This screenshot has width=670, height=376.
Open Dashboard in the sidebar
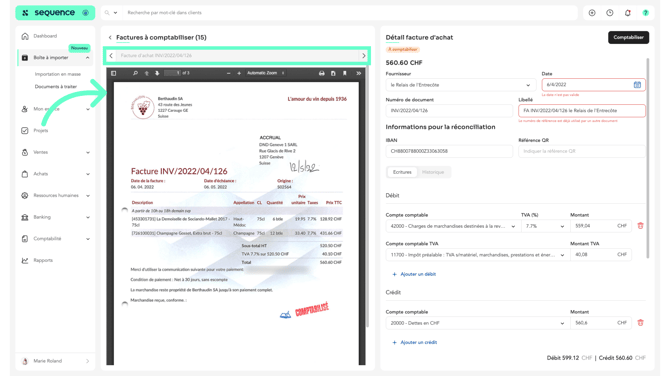point(45,36)
